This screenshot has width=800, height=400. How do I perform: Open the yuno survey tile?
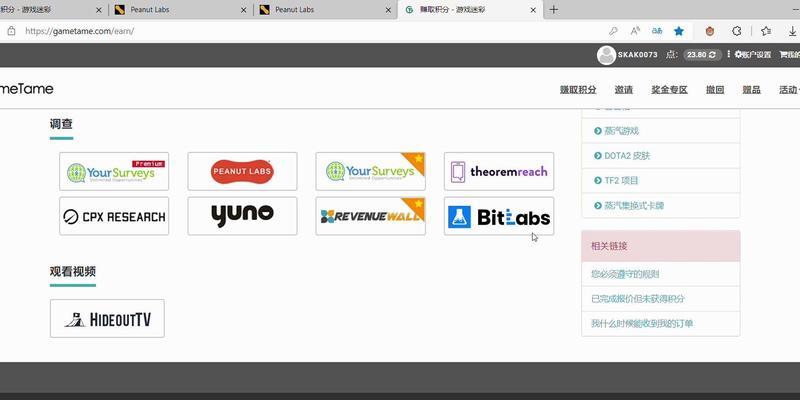click(x=242, y=216)
